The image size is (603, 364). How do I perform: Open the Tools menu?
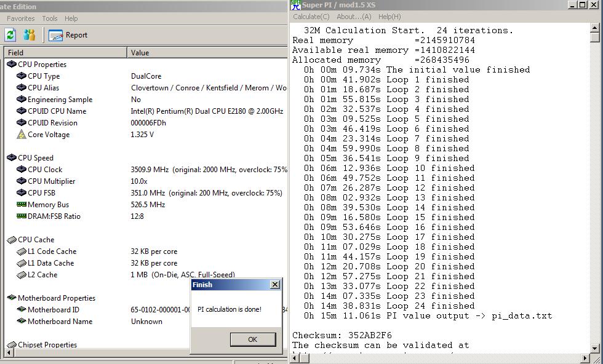[x=50, y=18]
